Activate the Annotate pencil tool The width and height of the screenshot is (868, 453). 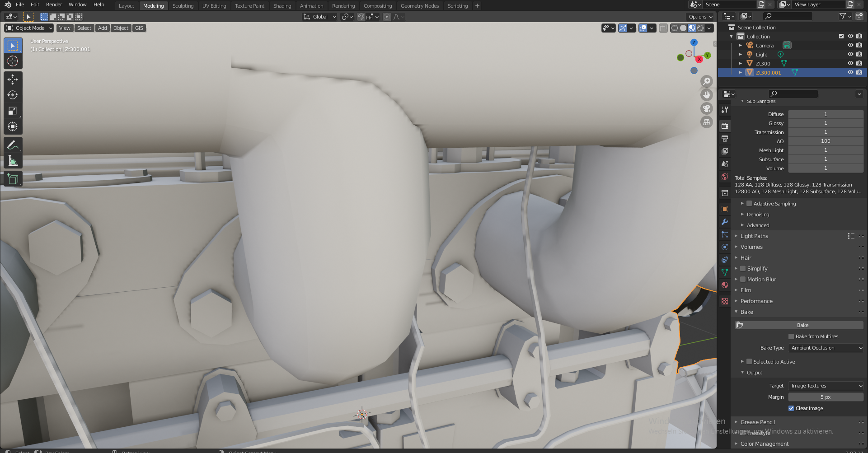tap(13, 145)
